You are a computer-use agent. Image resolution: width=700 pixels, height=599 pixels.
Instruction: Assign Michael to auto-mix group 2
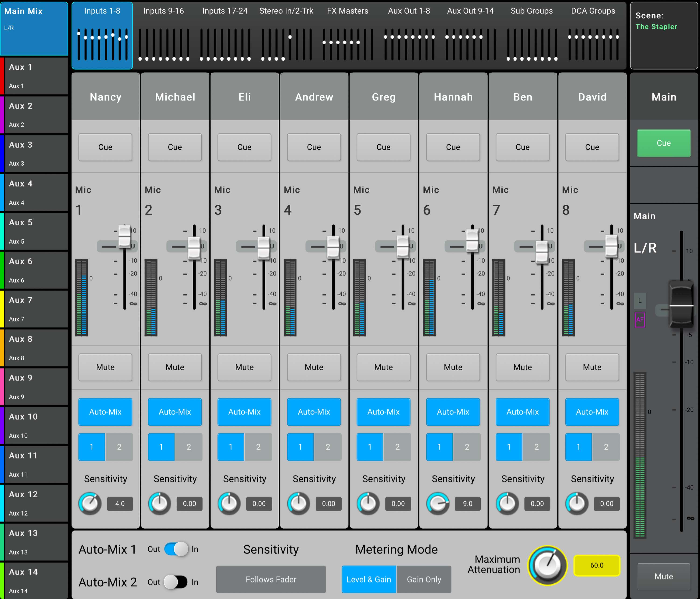[x=189, y=447]
